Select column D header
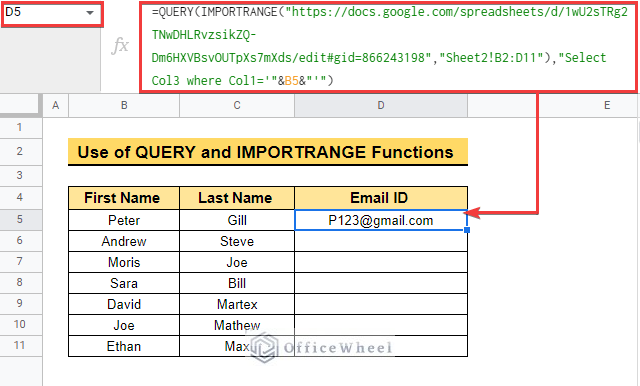This screenshot has width=640, height=386. [x=381, y=105]
